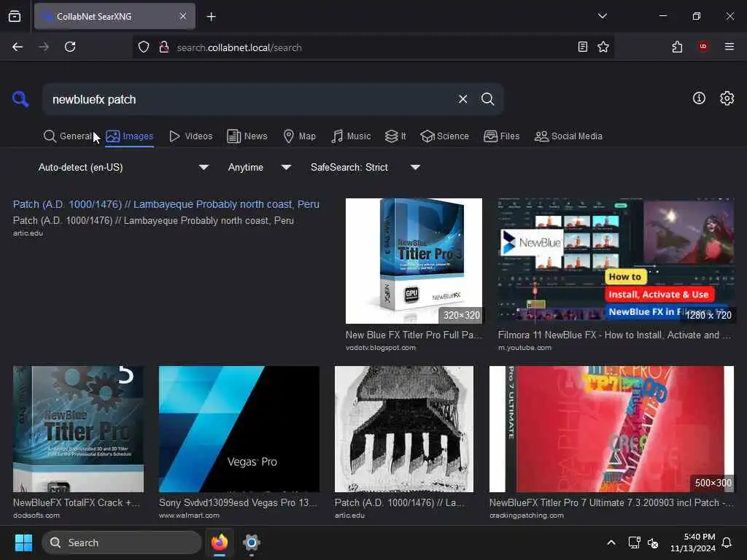This screenshot has height=560, width=747.
Task: Open the Anytime time range dropdown
Action: (x=259, y=167)
